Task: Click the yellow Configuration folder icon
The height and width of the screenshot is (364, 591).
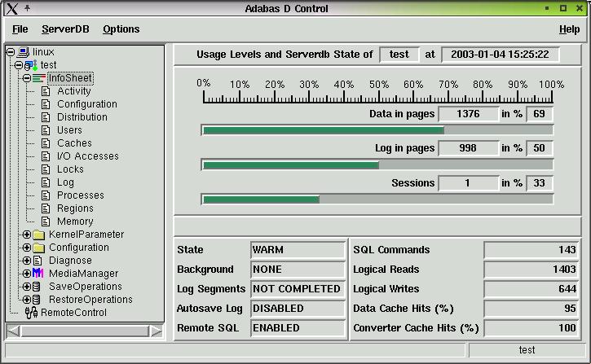Action: pos(39,248)
